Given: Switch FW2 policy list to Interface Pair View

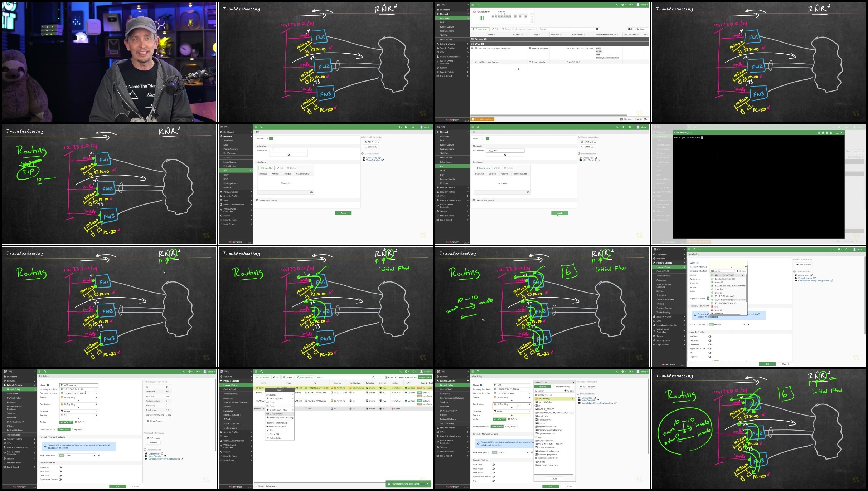Looking at the screenshot, I should (408, 377).
